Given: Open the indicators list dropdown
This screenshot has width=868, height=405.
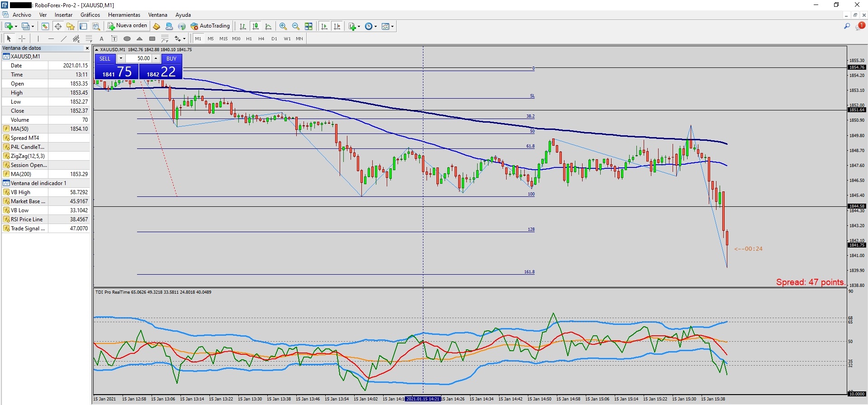Looking at the screenshot, I should click(354, 26).
